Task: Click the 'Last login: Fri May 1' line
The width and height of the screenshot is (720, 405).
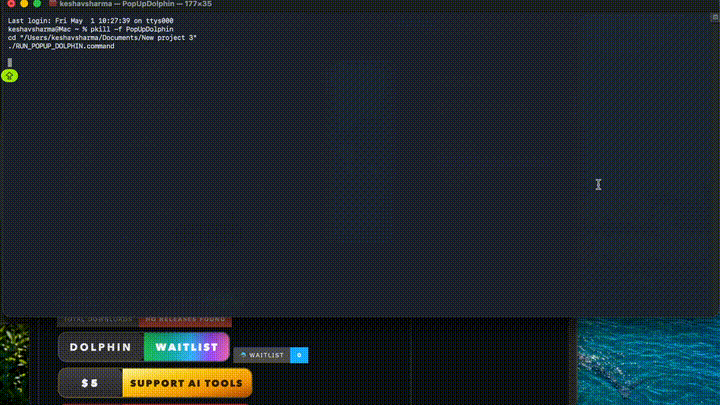Action: [90, 21]
